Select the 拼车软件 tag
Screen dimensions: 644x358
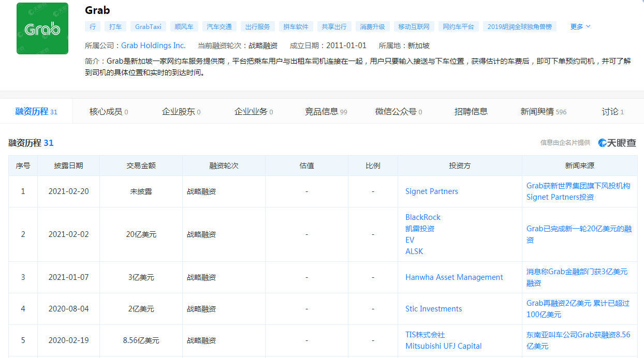point(296,26)
